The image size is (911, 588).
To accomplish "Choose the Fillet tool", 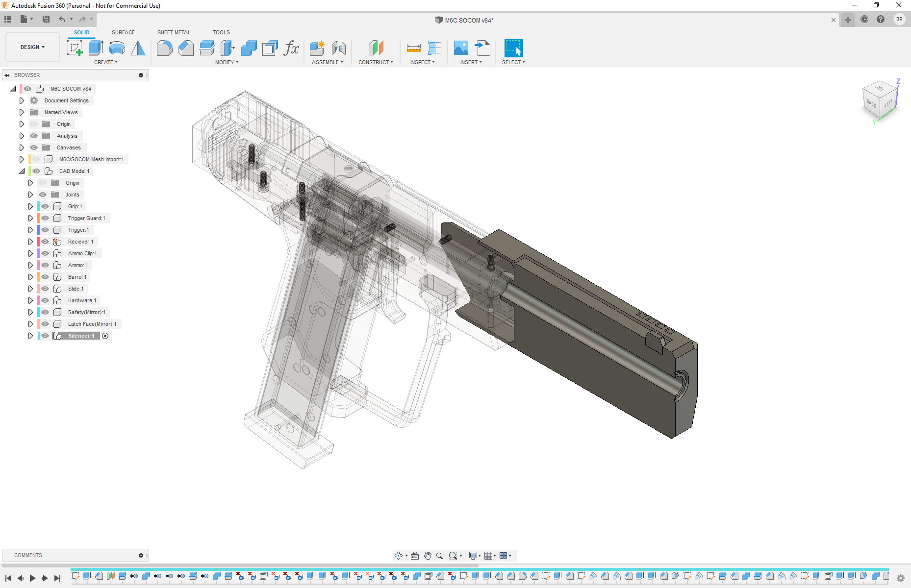I will click(164, 48).
